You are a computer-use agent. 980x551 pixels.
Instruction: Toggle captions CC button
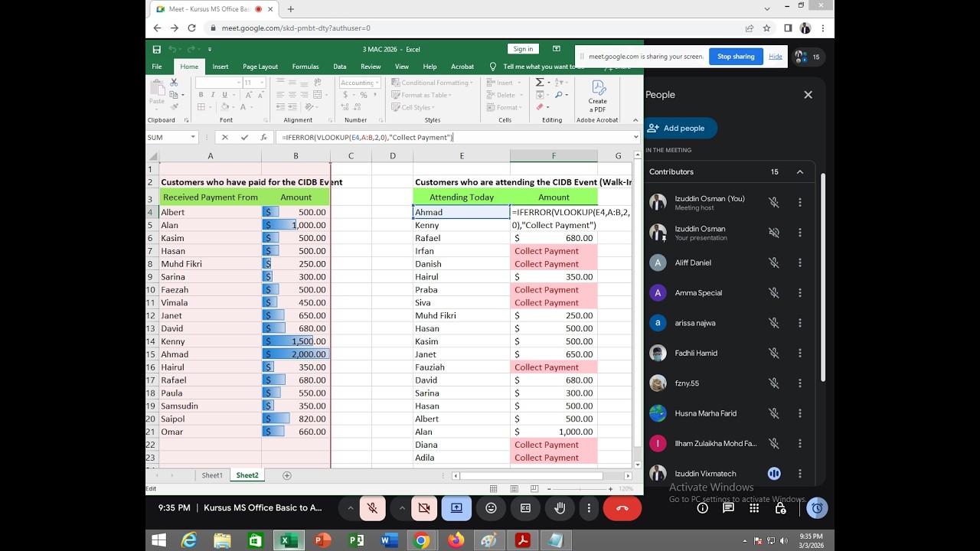click(525, 507)
